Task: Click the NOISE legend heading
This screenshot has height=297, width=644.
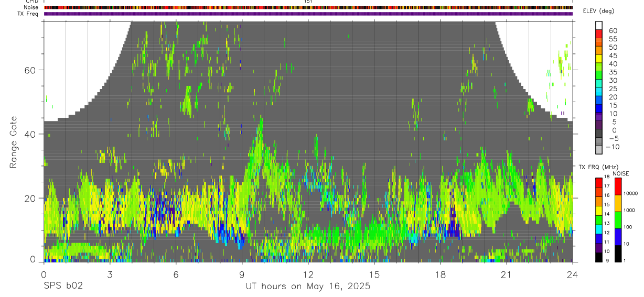Action: 620,173
